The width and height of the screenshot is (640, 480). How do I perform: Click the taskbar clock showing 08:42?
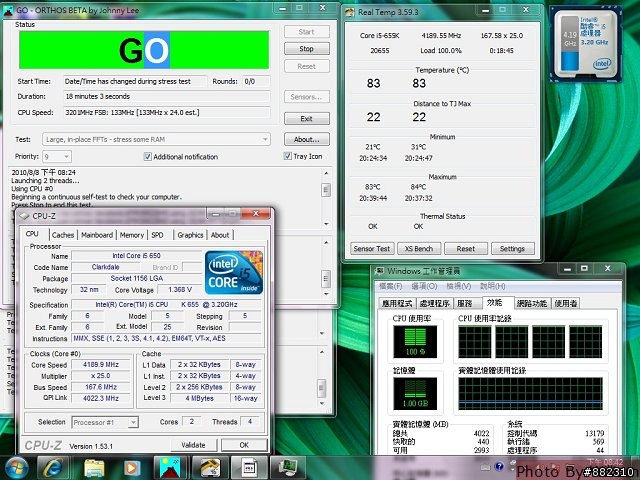pos(605,462)
